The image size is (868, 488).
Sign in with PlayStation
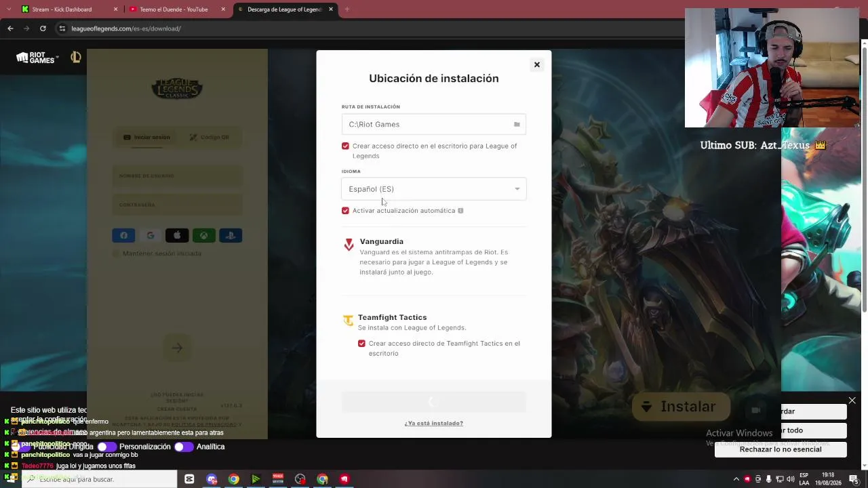click(231, 236)
